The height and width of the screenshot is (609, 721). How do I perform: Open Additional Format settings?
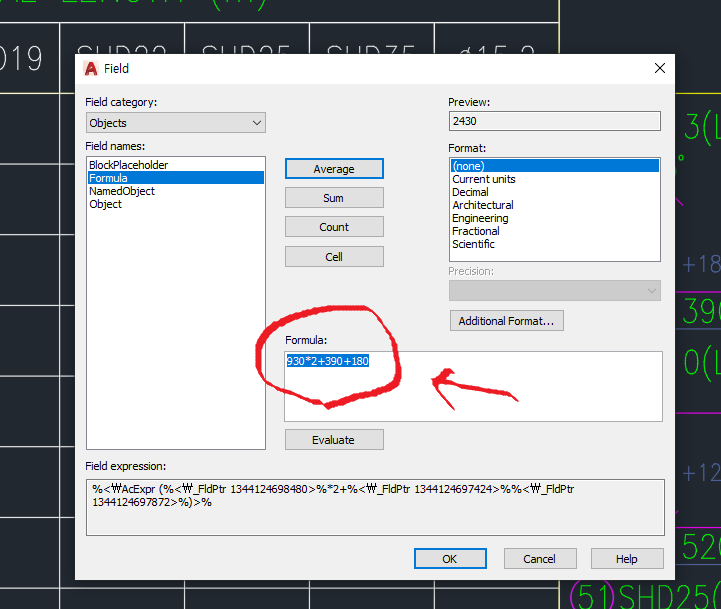(507, 321)
